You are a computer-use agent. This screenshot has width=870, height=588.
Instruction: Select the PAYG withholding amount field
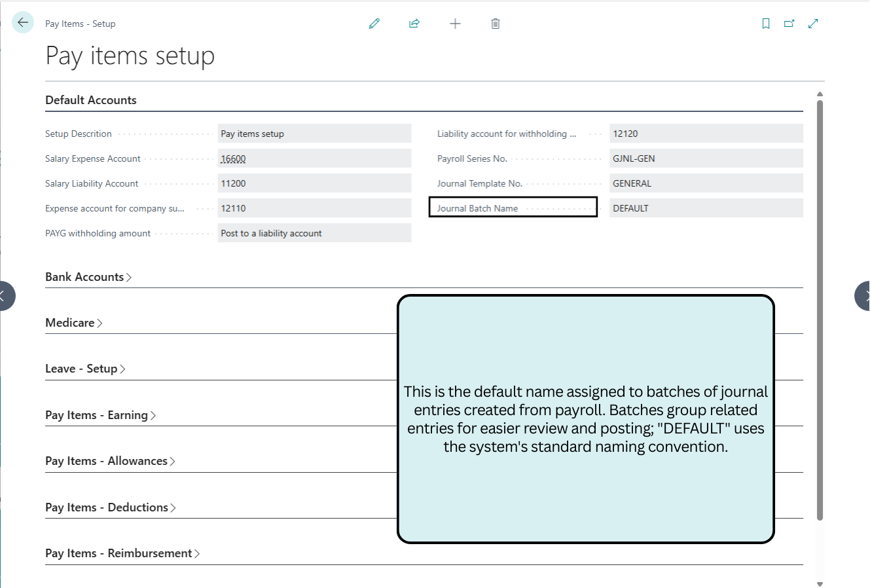pos(314,233)
